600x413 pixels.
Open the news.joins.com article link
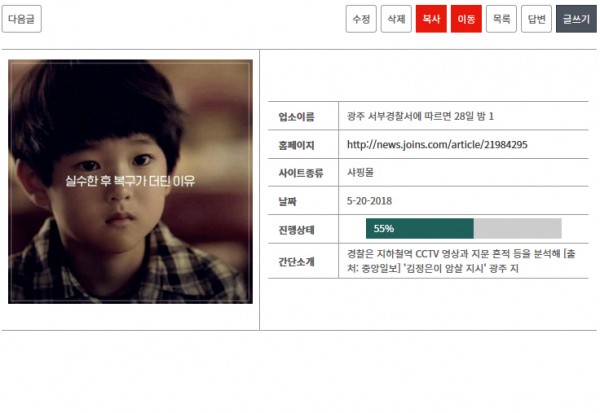[437, 145]
